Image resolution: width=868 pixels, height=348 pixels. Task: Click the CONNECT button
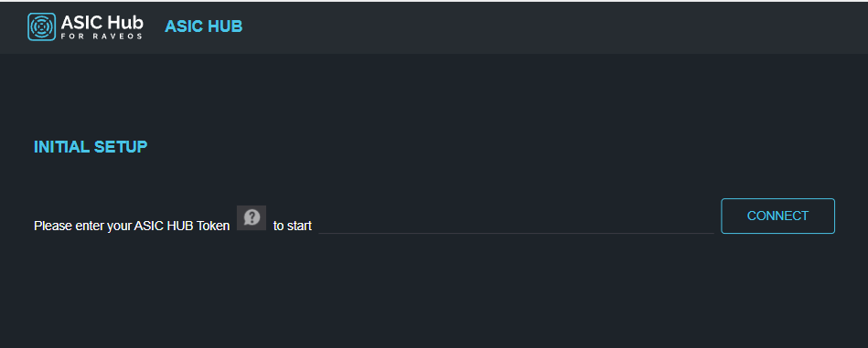[777, 216]
